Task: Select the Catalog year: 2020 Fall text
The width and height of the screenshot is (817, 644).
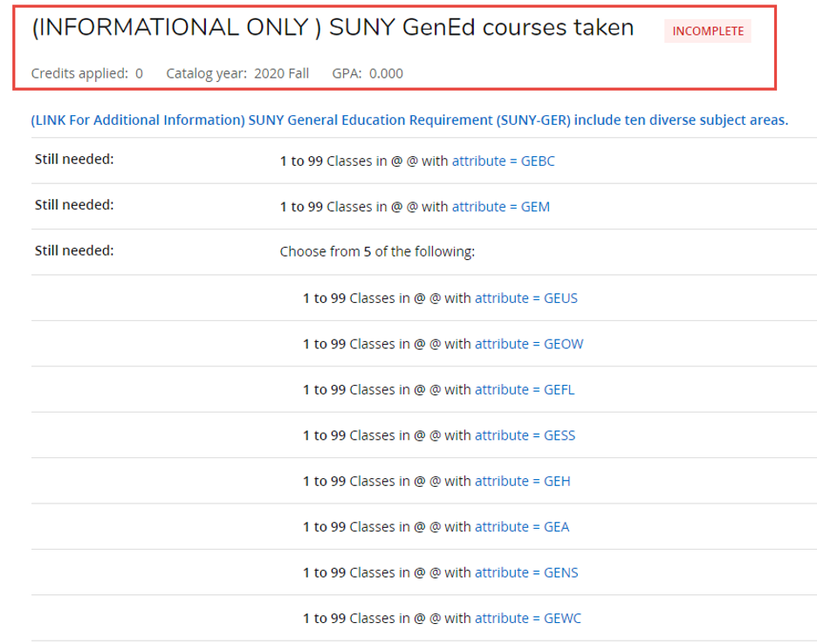Action: [x=237, y=73]
